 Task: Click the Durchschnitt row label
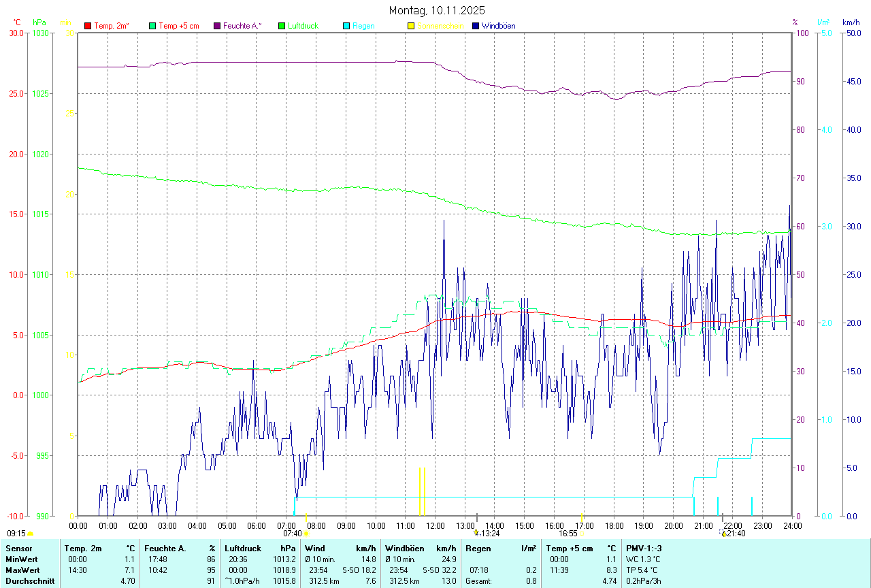(30, 581)
